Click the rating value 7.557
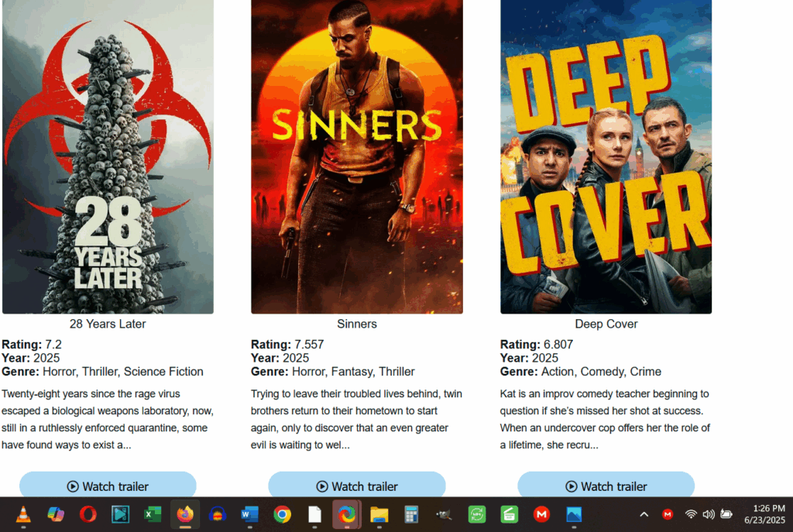 pyautogui.click(x=309, y=345)
